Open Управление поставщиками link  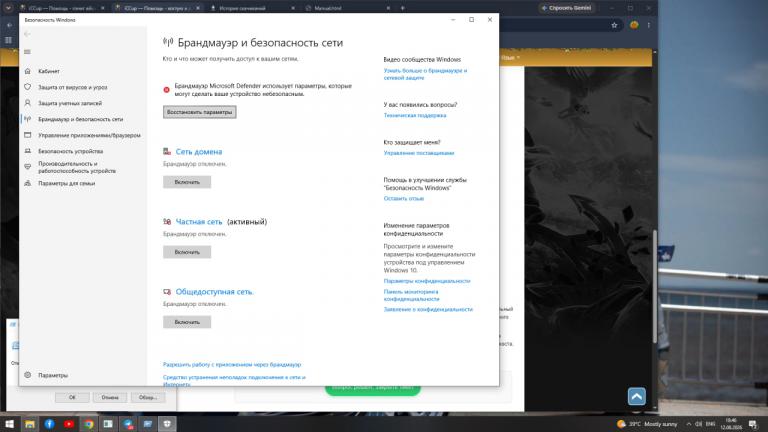(419, 153)
